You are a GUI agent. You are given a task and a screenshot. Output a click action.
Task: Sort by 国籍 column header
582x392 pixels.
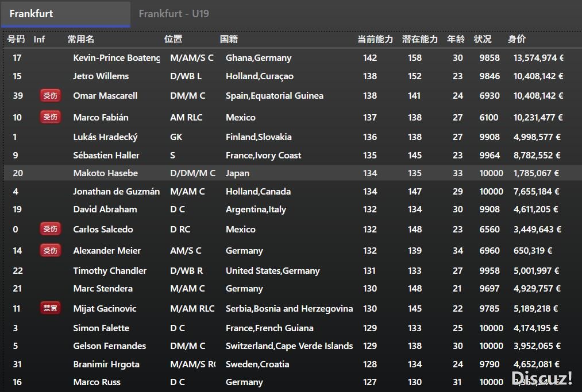click(x=229, y=39)
